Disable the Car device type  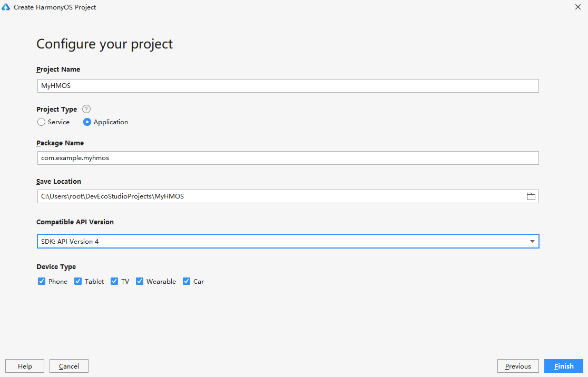(x=187, y=281)
